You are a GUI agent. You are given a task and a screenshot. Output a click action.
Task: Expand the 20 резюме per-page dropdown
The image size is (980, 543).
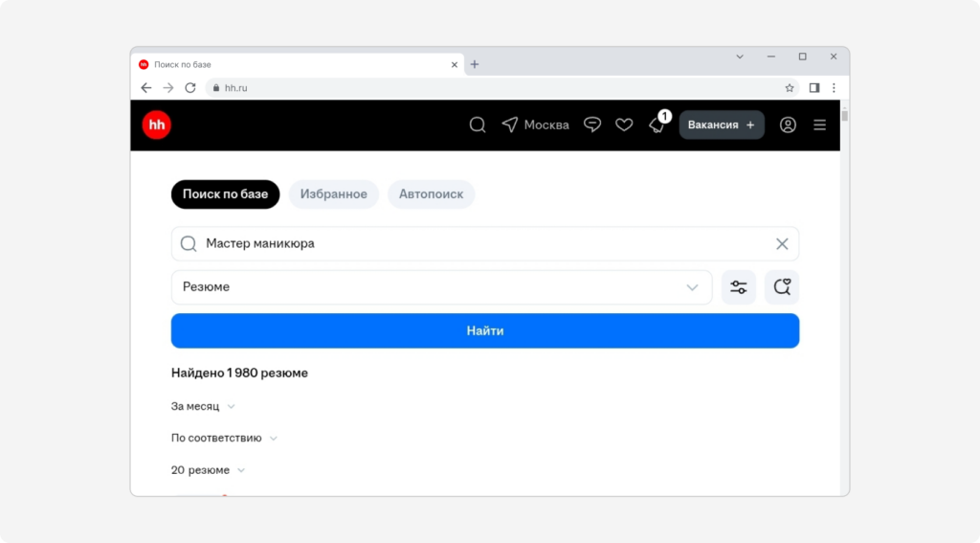tap(208, 470)
